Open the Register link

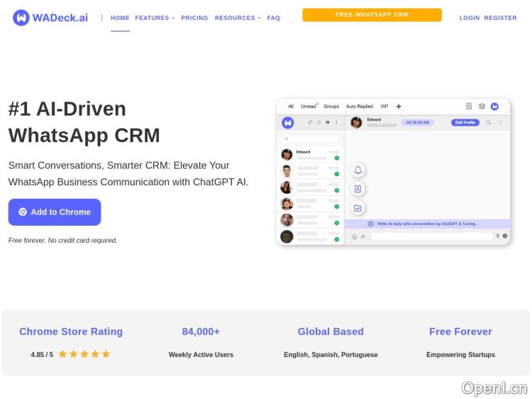click(x=500, y=18)
